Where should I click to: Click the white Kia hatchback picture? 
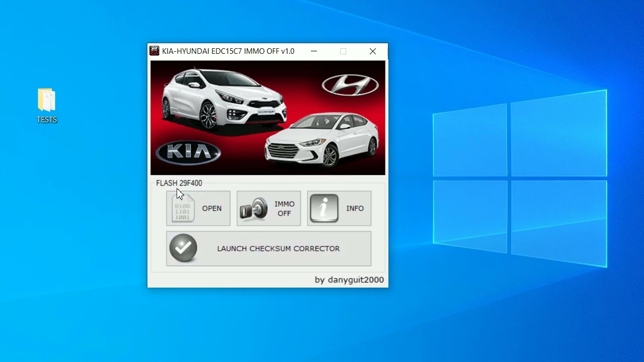pyautogui.click(x=224, y=98)
